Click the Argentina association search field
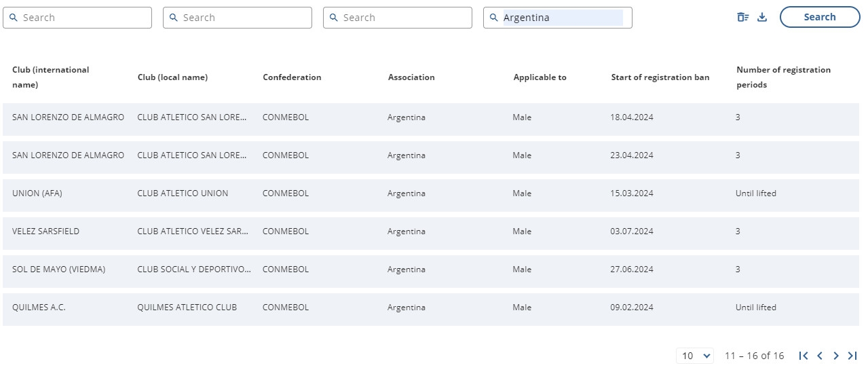 point(562,18)
